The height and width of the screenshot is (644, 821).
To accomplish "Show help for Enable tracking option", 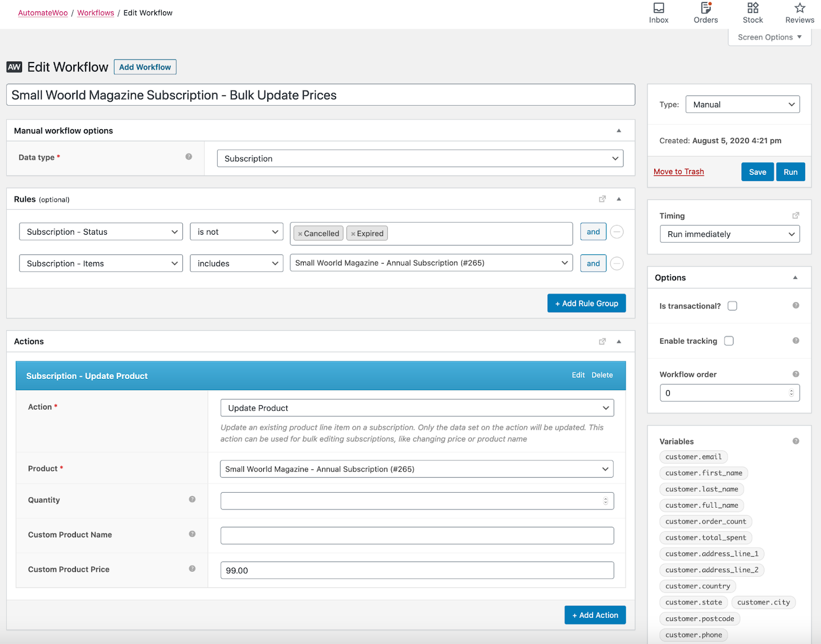I will [x=796, y=340].
